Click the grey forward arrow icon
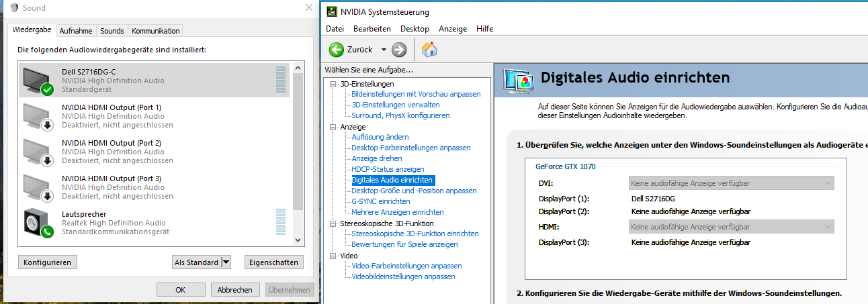868x304 pixels. pos(399,50)
